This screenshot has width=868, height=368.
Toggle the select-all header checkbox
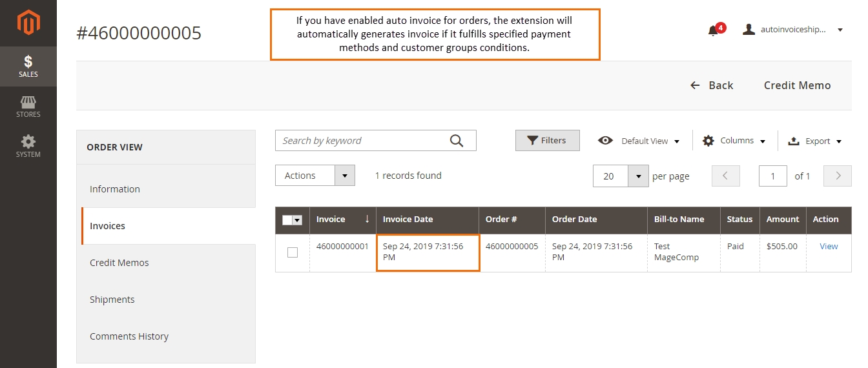pyautogui.click(x=289, y=220)
